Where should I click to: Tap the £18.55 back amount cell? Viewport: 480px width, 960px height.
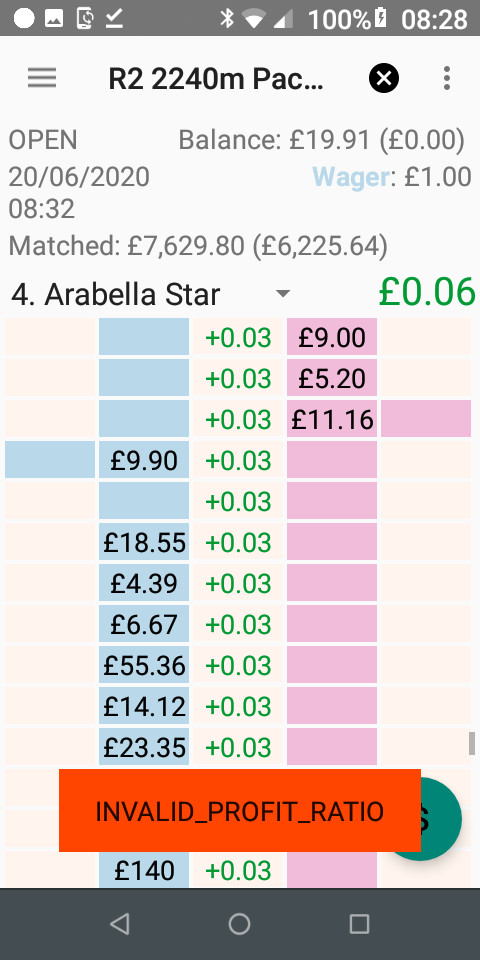pos(144,542)
